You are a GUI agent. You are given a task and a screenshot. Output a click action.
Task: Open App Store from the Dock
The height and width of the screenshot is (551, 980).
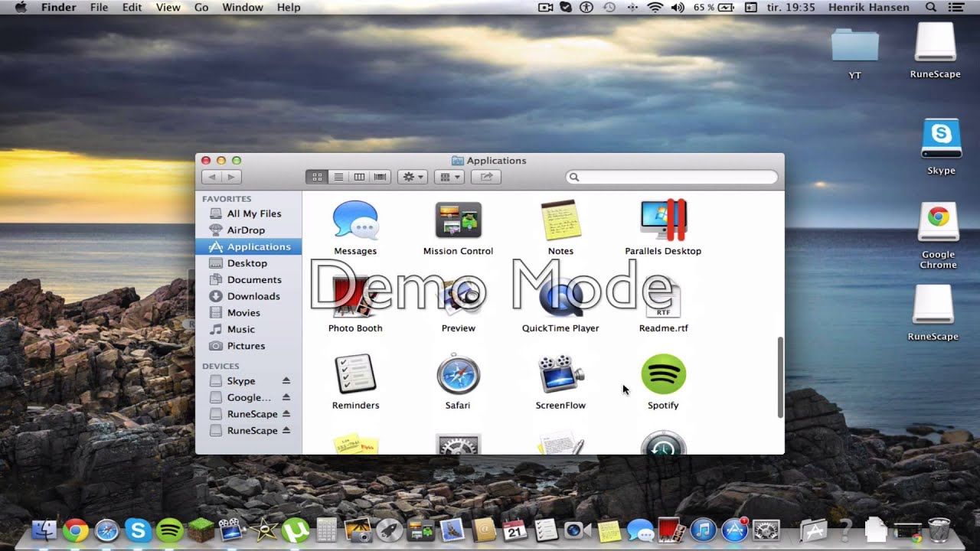tap(734, 530)
